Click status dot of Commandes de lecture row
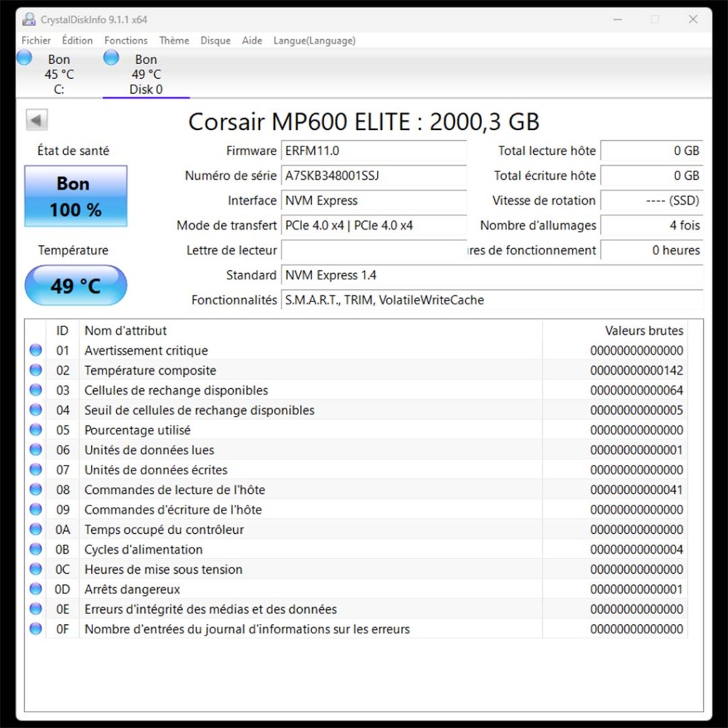This screenshot has width=728, height=728. click(x=36, y=489)
